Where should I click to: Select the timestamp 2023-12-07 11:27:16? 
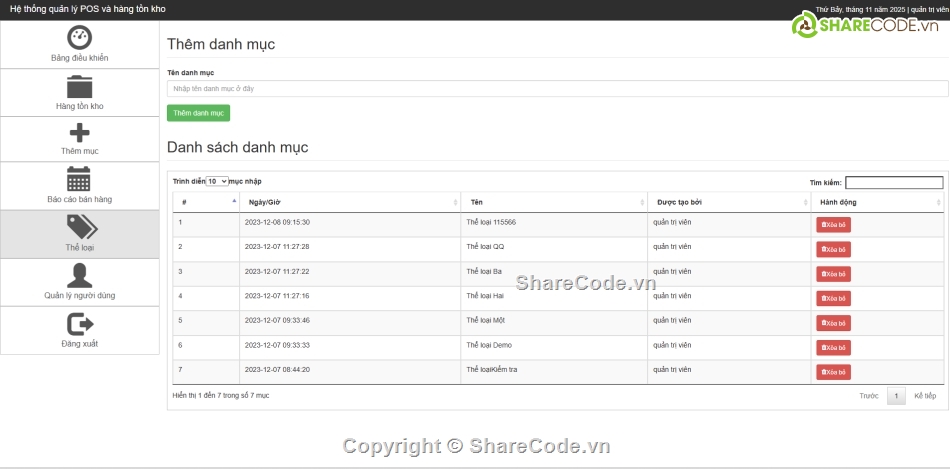277,296
